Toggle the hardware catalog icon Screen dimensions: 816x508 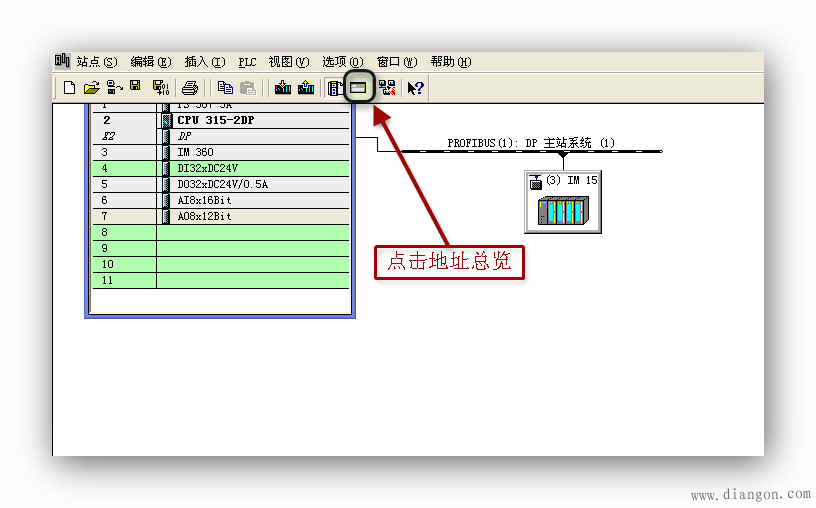[335, 88]
